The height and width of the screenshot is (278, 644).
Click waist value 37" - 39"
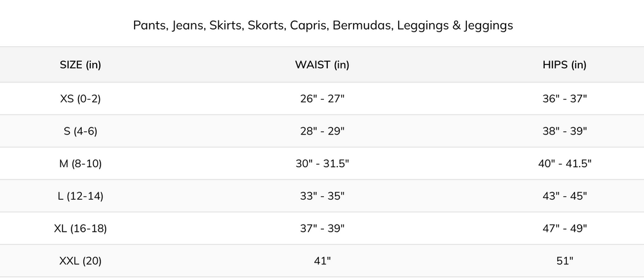(322, 228)
